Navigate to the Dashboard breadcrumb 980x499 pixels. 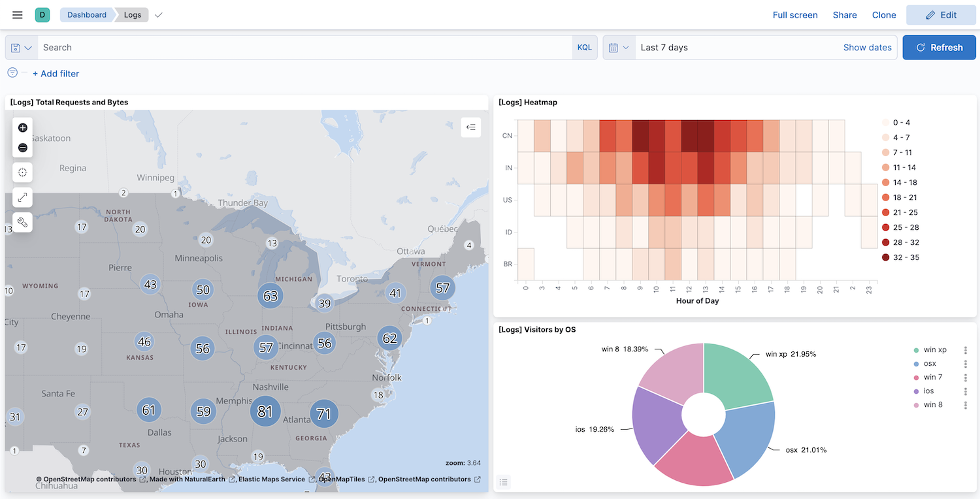(x=87, y=14)
